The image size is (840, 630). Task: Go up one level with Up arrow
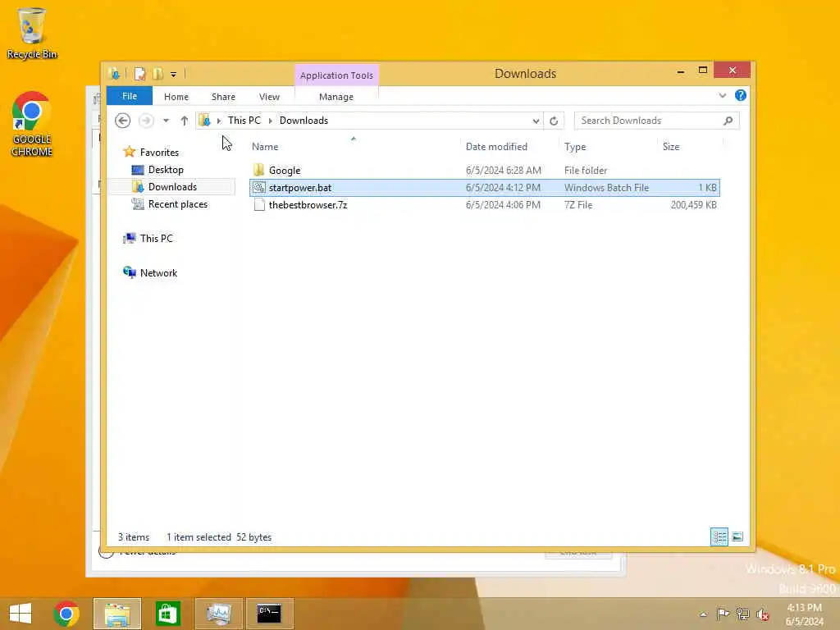(185, 121)
